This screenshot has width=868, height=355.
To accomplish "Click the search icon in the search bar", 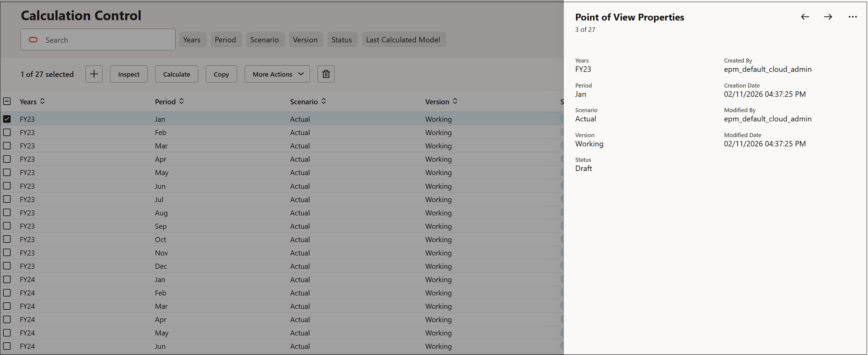I will (x=33, y=40).
